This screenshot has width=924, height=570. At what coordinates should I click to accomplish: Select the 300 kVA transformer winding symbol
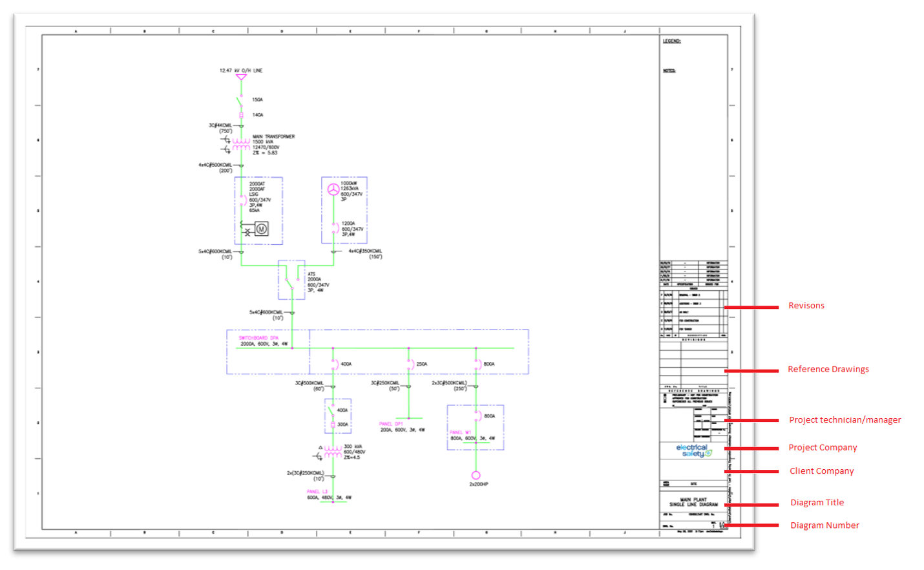[333, 452]
